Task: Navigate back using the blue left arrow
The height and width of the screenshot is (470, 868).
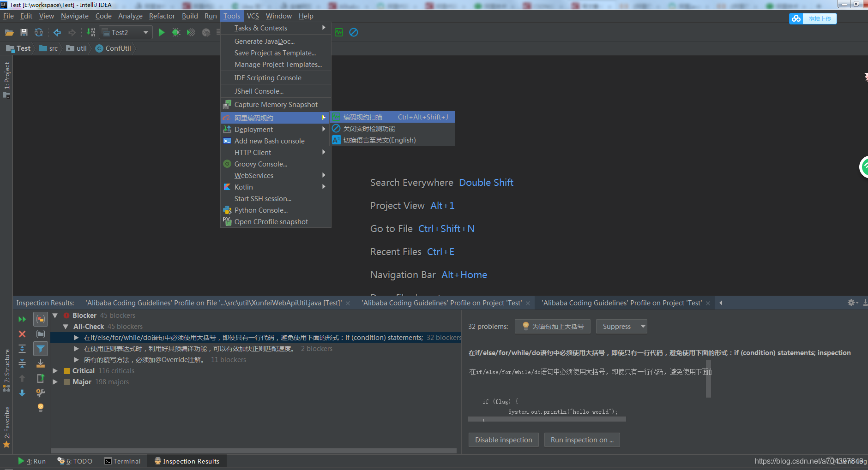Action: tap(57, 33)
